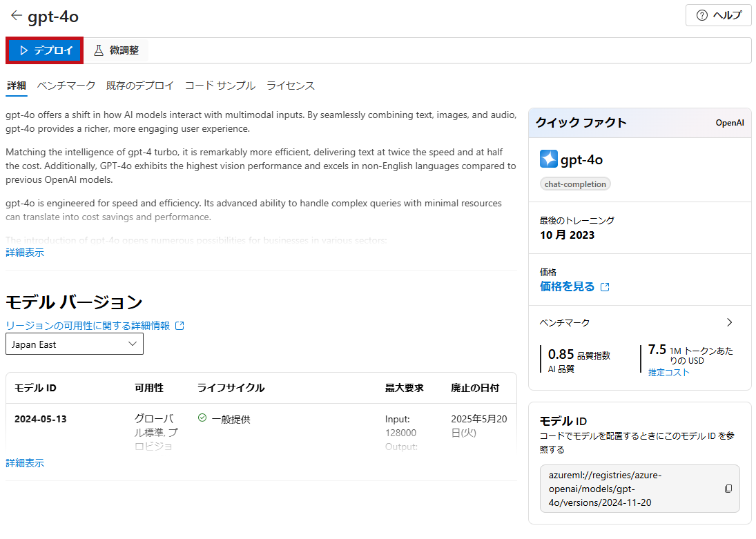Click the 2024-05-13 model version cell
Viewport: 756px width, 539px height.
41,419
